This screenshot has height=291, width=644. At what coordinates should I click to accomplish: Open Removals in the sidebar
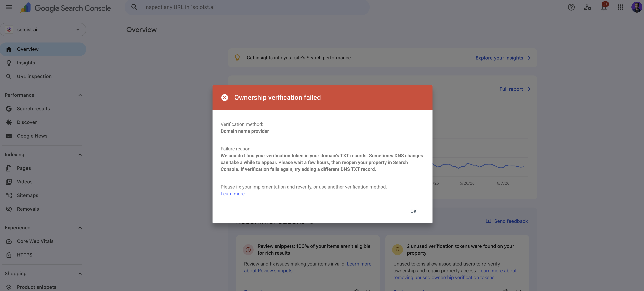coord(28,209)
